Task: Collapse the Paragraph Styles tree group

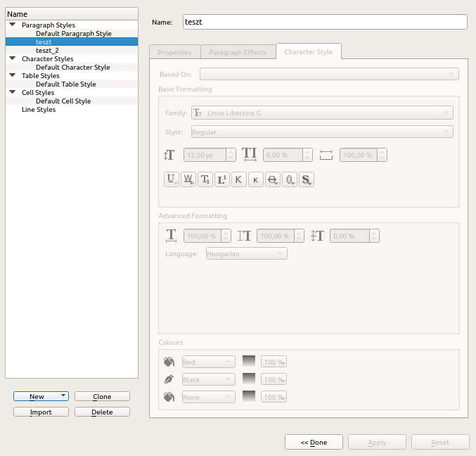Action: 12,25
